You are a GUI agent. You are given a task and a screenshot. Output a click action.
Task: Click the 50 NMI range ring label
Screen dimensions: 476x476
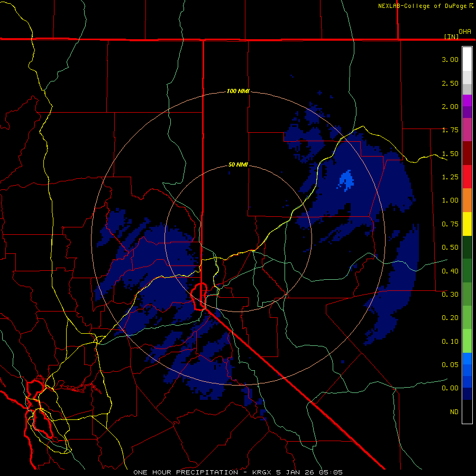(x=238, y=164)
